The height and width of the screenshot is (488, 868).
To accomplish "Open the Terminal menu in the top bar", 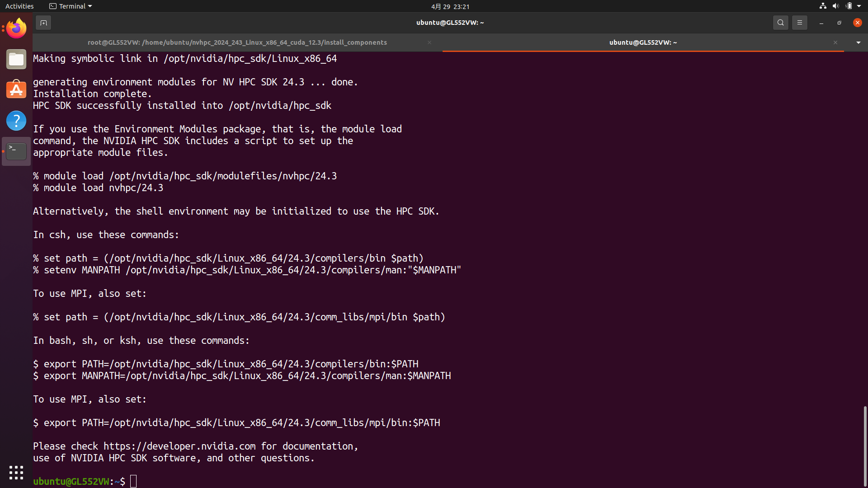I will [x=70, y=6].
